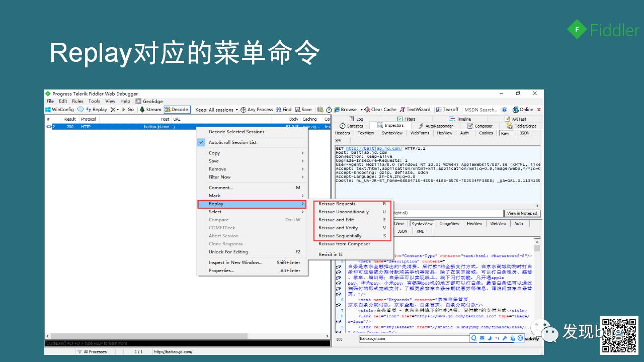Click the QuickExec command box
This screenshot has height=362, width=644.
[187, 343]
